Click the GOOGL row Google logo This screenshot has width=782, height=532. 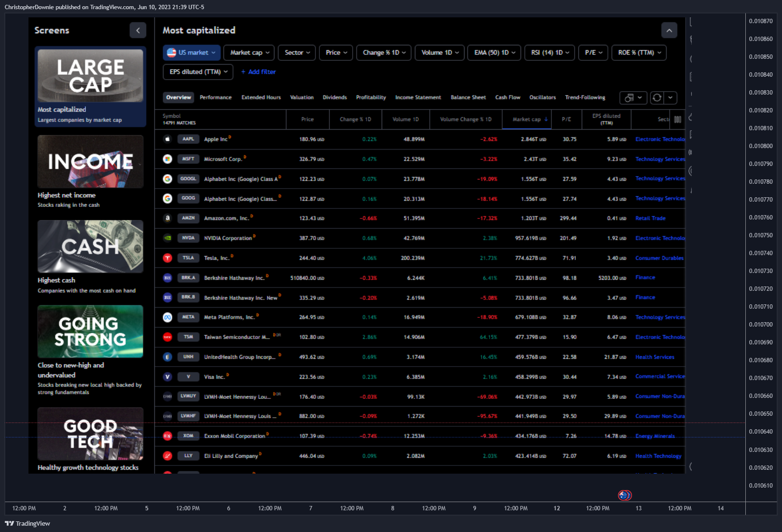click(x=167, y=179)
